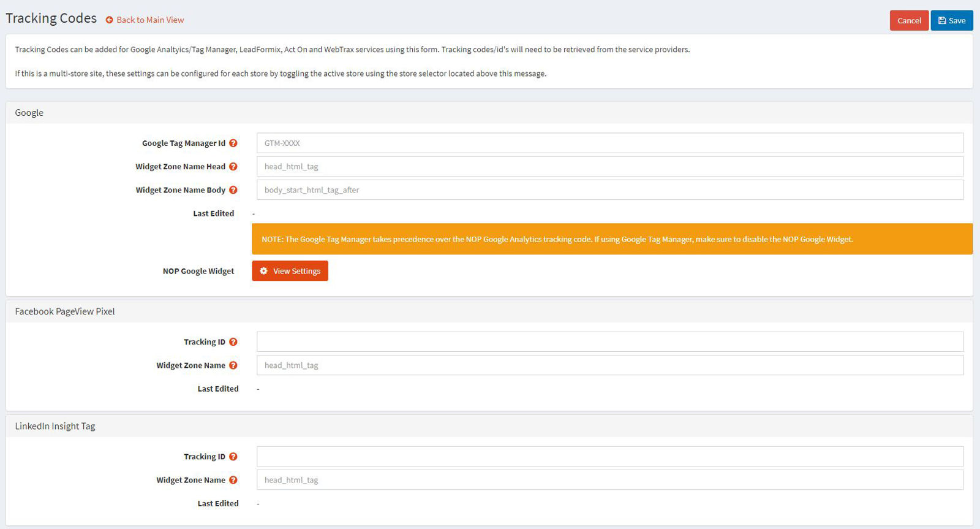Viewport: 980px width, 529px height.
Task: Click the Save button
Action: (951, 20)
